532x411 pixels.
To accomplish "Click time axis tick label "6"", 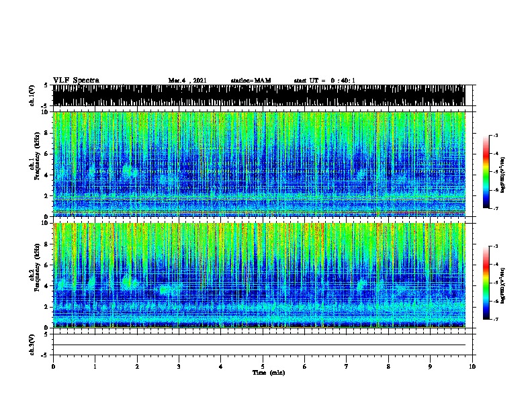I will 304,366.
